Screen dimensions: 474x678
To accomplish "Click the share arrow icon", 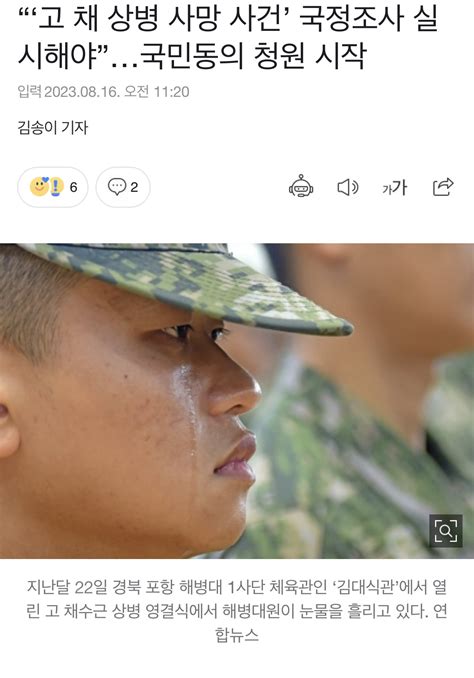I will [x=443, y=187].
